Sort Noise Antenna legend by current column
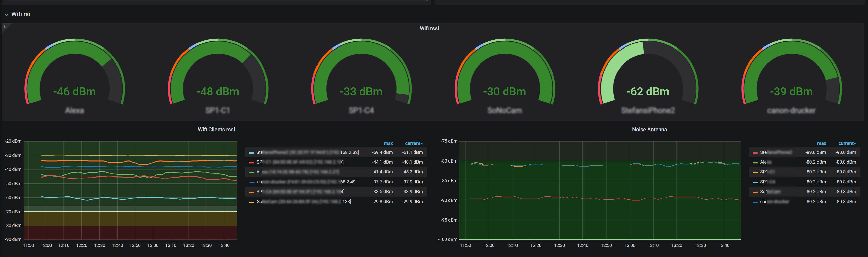The width and height of the screenshot is (868, 257). point(847,143)
